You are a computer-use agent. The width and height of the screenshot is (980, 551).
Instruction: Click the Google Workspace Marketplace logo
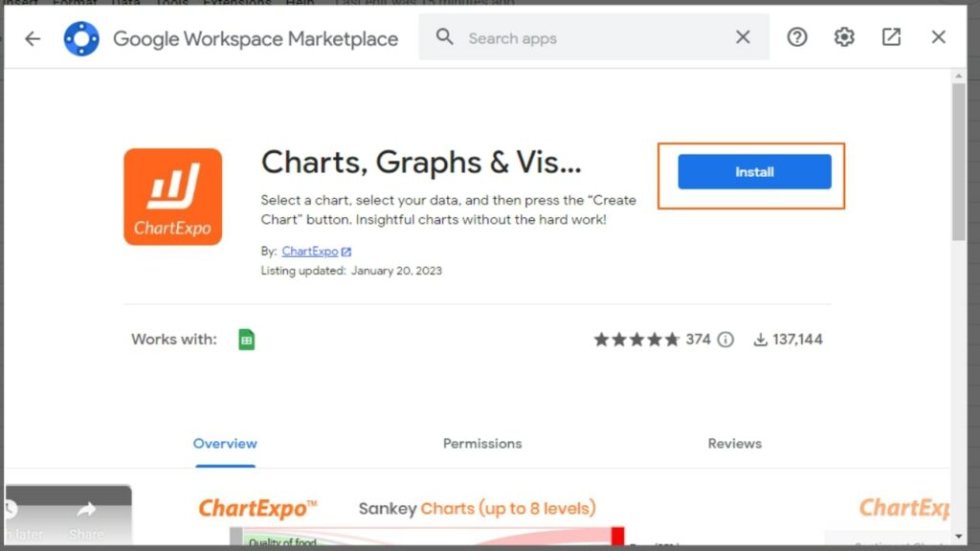pos(81,38)
